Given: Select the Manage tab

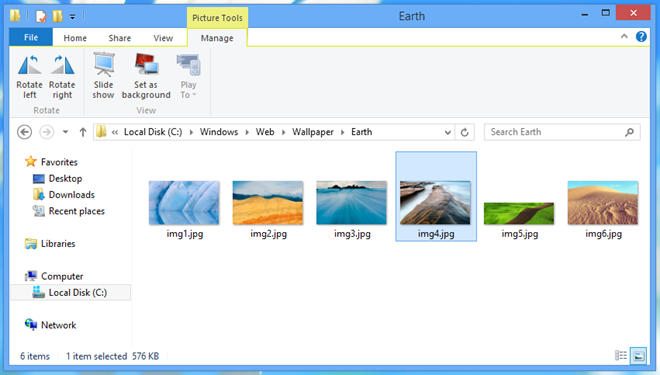Looking at the screenshot, I should (x=217, y=38).
